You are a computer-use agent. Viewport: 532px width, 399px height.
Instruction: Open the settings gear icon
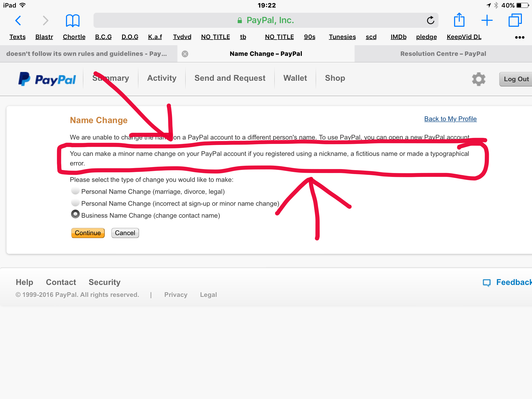pyautogui.click(x=478, y=79)
